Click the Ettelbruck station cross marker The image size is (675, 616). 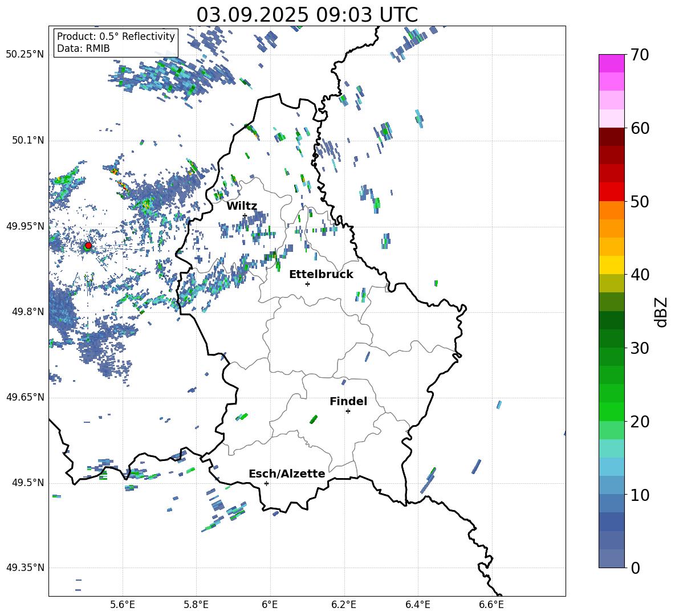tap(307, 284)
